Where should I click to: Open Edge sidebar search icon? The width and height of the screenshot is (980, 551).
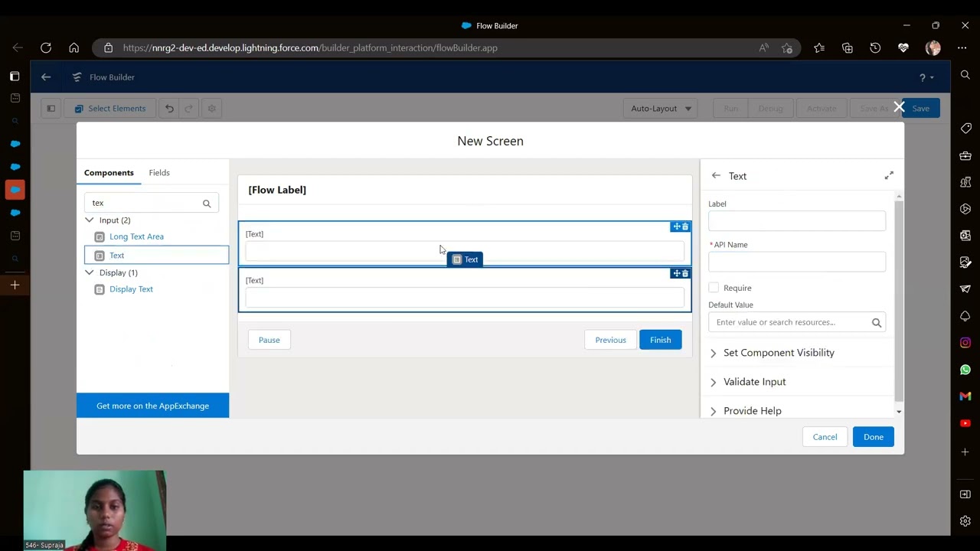pyautogui.click(x=965, y=75)
